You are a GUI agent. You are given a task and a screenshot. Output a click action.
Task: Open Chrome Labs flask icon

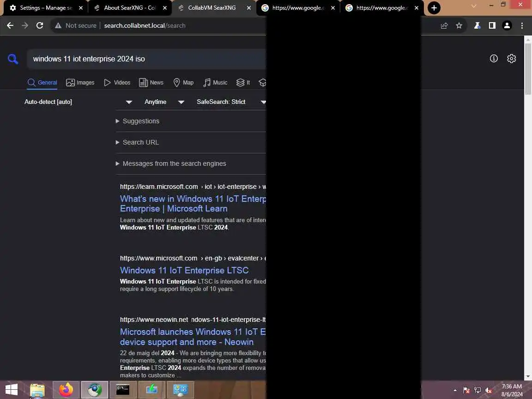point(477,25)
